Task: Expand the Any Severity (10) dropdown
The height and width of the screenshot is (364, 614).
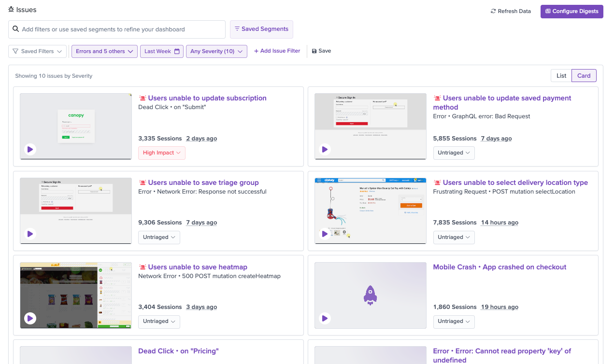Action: point(216,51)
